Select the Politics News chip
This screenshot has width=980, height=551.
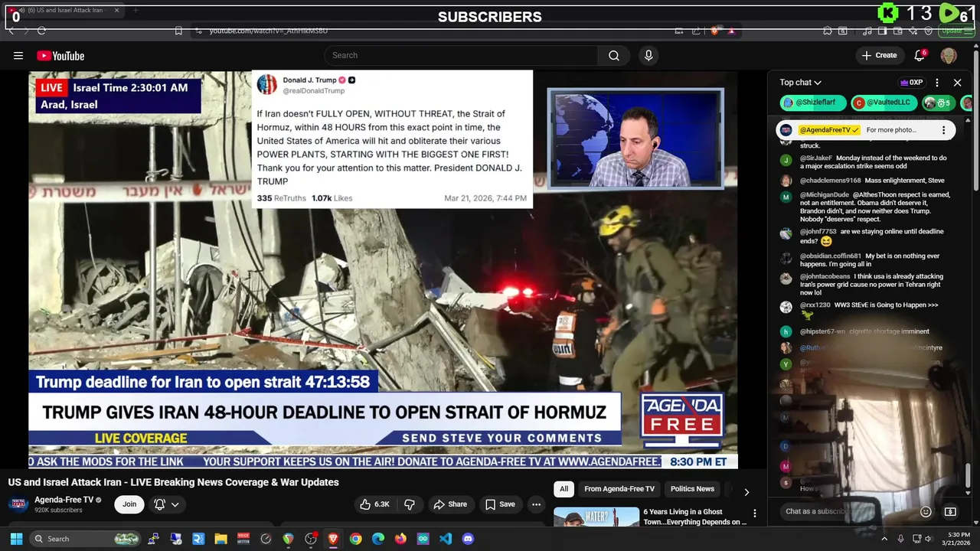pos(692,489)
